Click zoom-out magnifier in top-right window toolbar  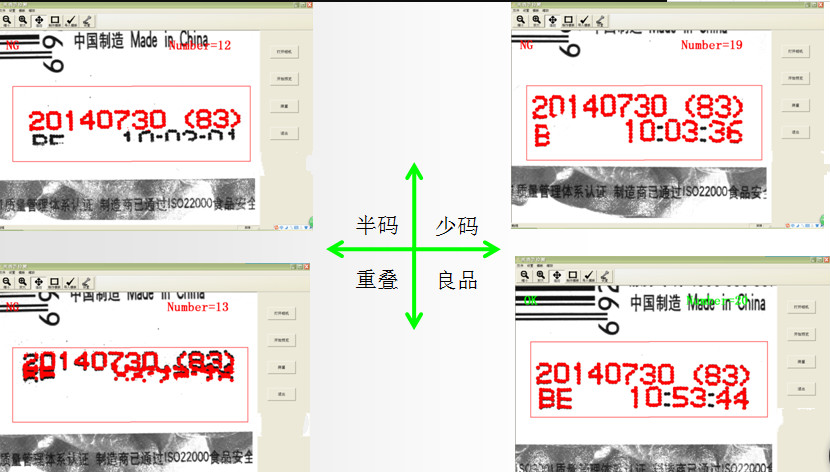pos(521,19)
